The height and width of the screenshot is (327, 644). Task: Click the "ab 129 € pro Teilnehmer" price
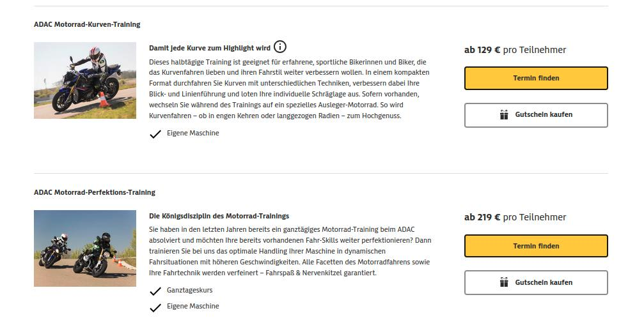515,50
